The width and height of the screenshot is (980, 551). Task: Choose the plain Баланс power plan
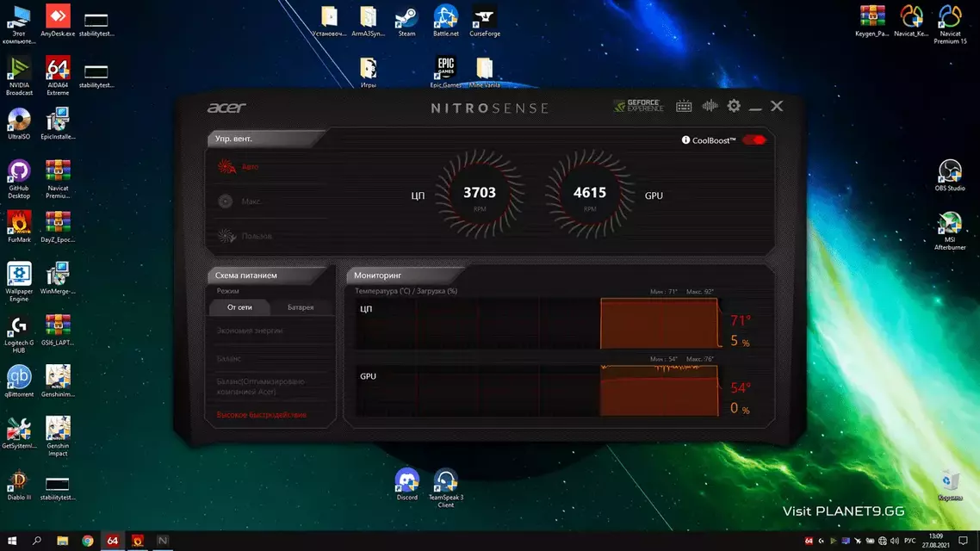229,359
